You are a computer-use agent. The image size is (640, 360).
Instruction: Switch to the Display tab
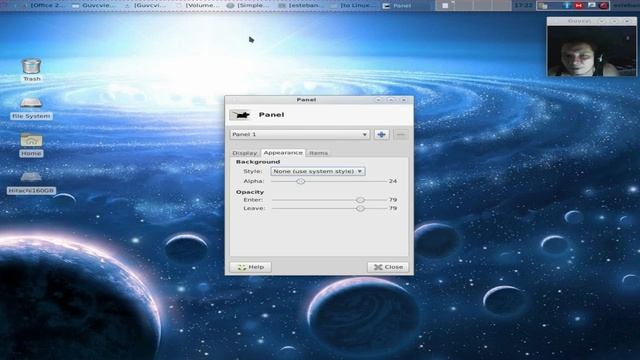(245, 153)
